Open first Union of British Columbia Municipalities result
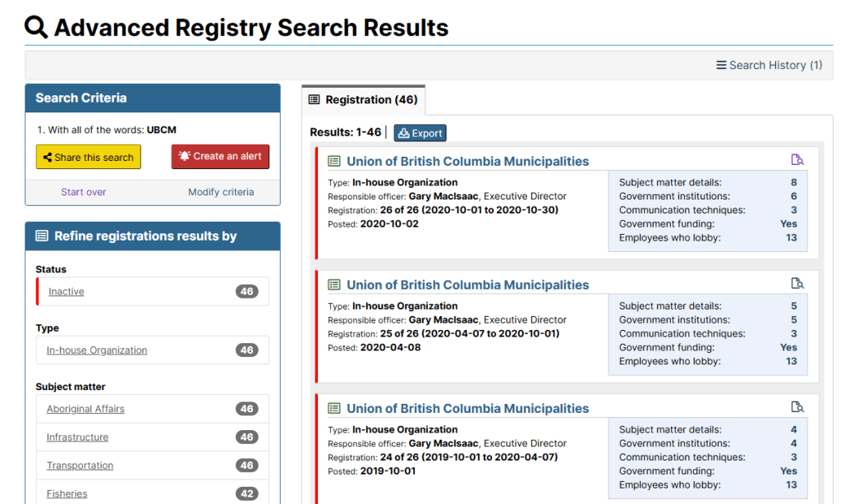841x504 pixels. tap(467, 162)
